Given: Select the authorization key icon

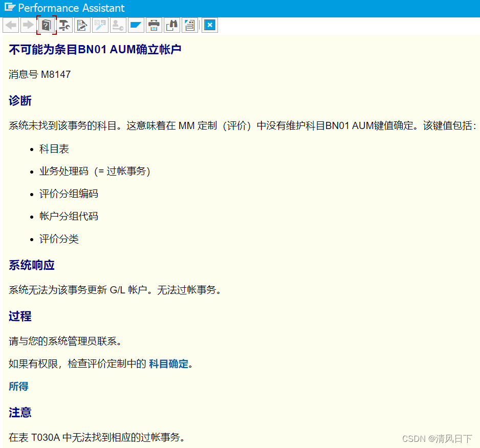Looking at the screenshot, I should [118, 25].
